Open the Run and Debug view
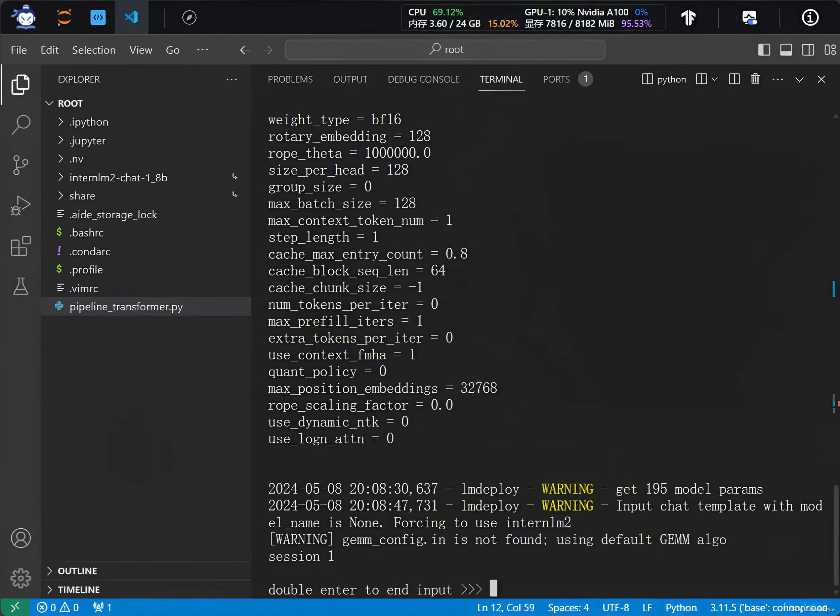Image resolution: width=840 pixels, height=616 pixels. coord(20,205)
